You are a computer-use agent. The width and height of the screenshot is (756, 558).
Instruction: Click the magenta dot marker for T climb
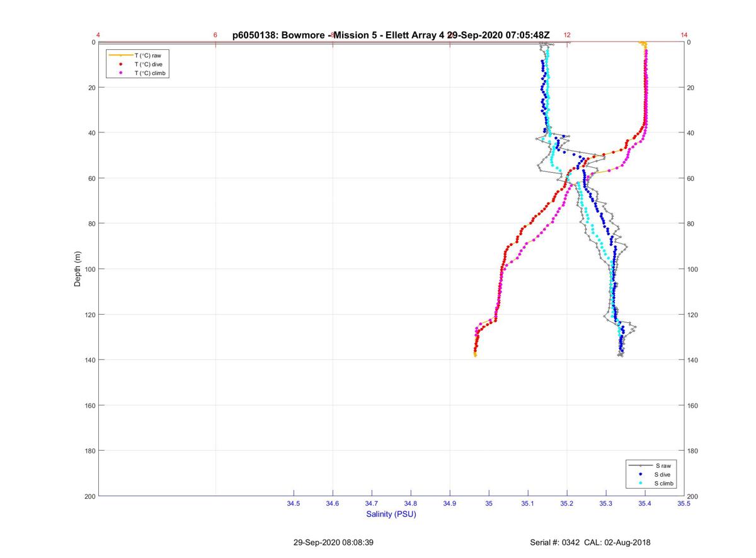pyautogui.click(x=120, y=73)
